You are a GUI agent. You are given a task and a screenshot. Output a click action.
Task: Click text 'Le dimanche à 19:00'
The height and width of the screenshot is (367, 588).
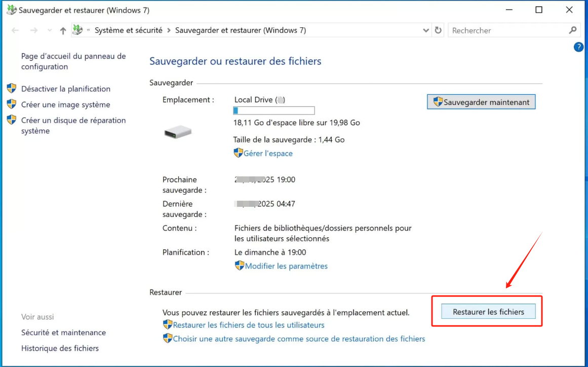coord(270,252)
